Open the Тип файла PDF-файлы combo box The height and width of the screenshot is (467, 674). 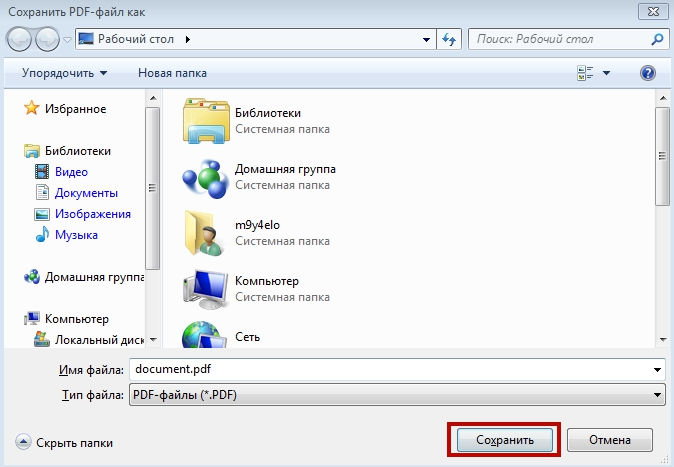tap(397, 395)
